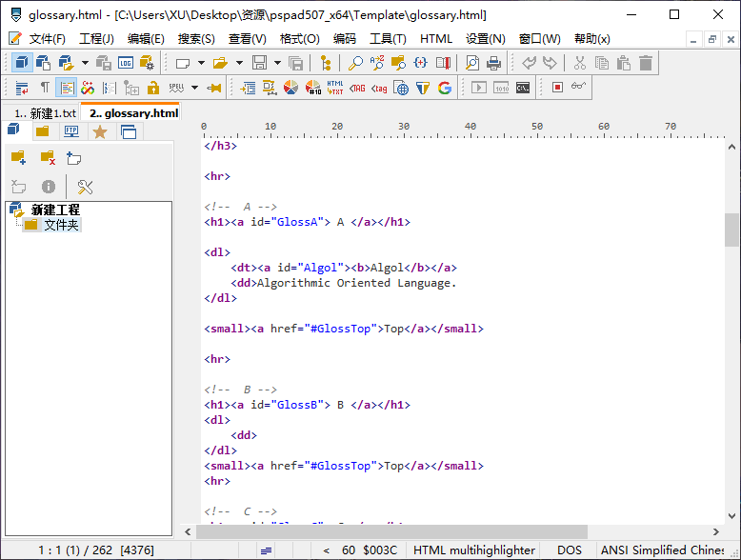Toggle the pin always-on-top icon
The height and width of the screenshot is (560, 741).
(214, 88)
